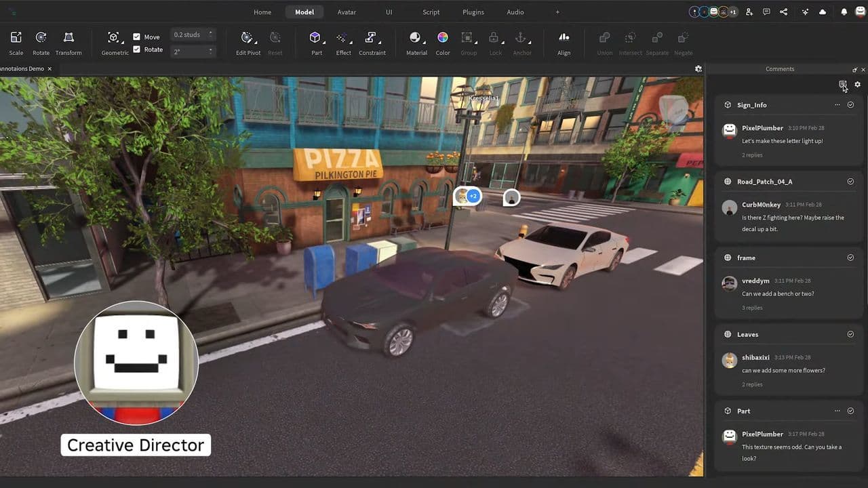868x488 pixels.
Task: Toggle the Anchor tool
Action: point(521,41)
